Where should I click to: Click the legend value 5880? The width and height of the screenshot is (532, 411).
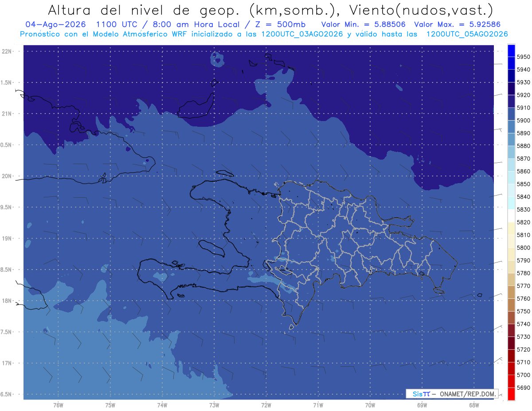(x=523, y=146)
